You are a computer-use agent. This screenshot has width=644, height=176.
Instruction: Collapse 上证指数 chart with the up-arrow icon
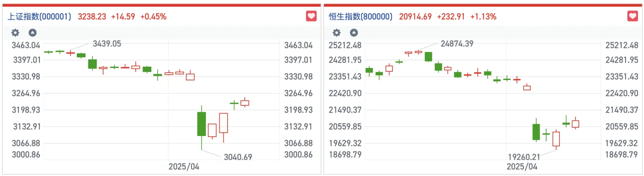tap(33, 33)
